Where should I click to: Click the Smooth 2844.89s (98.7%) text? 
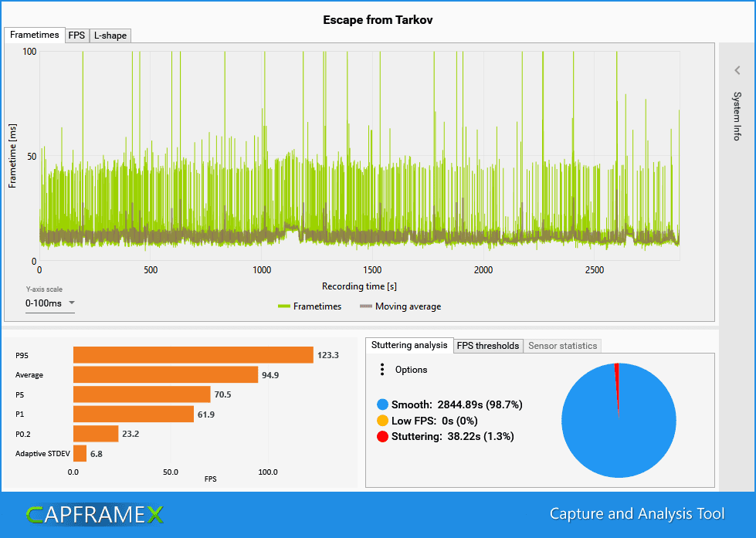pos(456,404)
